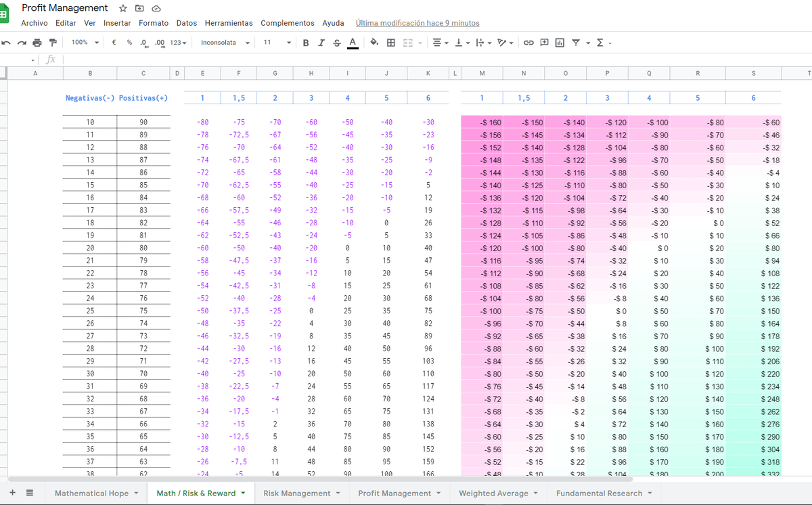Click the name box dropdown arrow
The image size is (812, 505).
33,60
